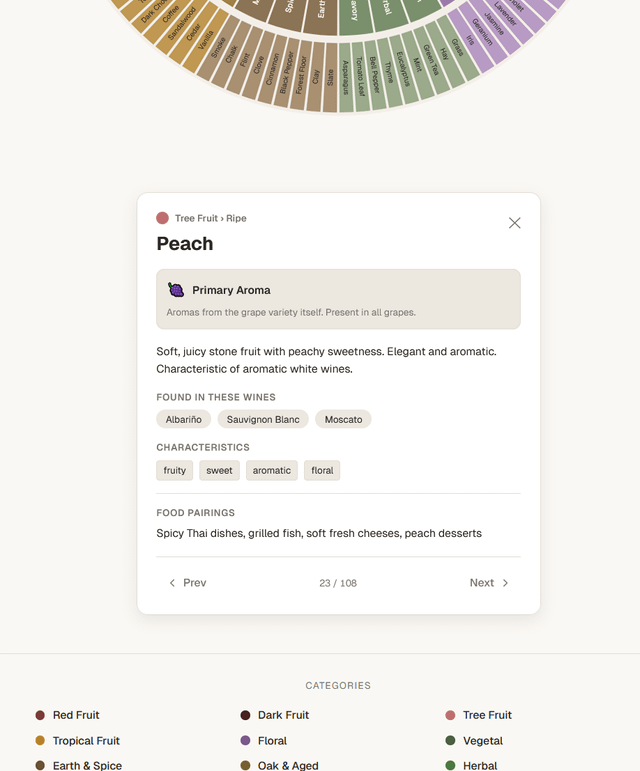This screenshot has height=771, width=640.
Task: Go to the previous aroma with Prev
Action: [x=187, y=583]
